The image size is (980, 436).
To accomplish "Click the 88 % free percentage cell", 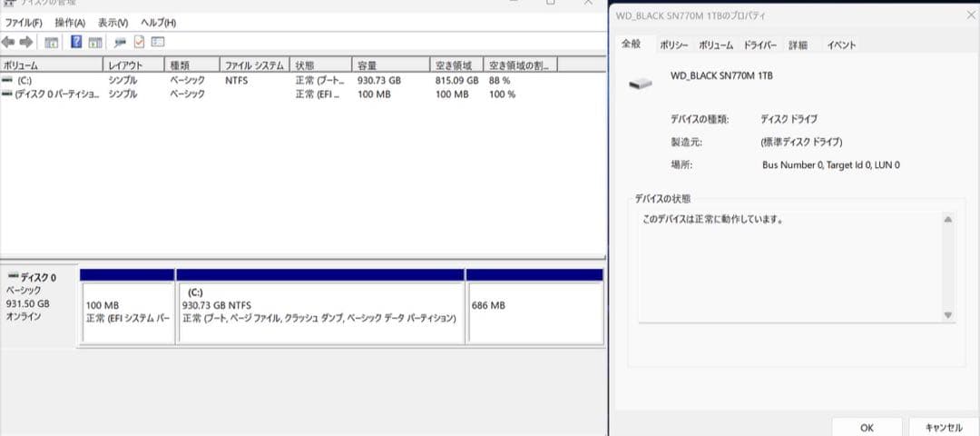I will (499, 81).
